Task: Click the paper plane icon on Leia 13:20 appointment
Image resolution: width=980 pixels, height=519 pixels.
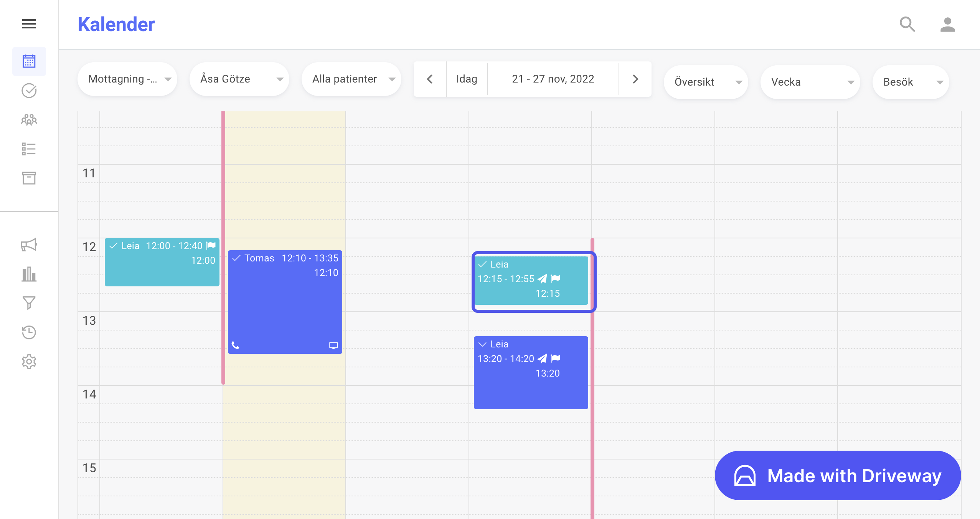Action: click(x=543, y=359)
